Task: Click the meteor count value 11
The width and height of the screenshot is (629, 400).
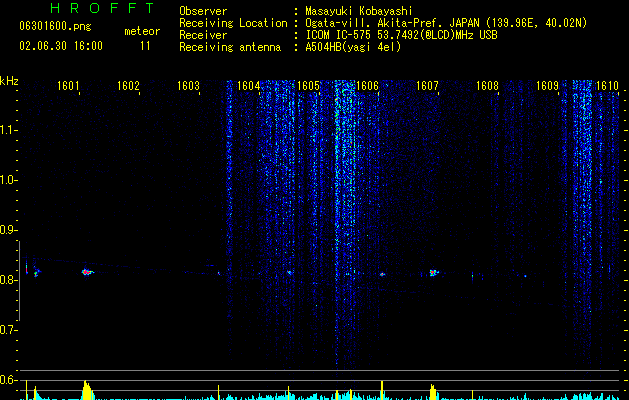Action: click(145, 46)
